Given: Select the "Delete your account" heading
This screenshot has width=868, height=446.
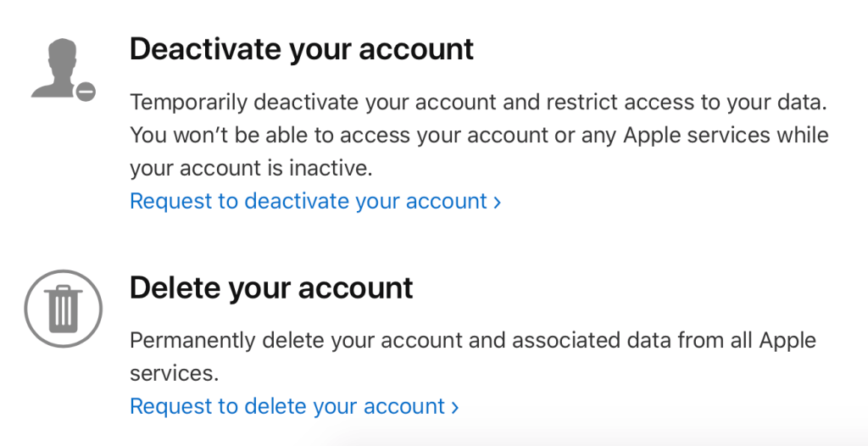Looking at the screenshot, I should (x=271, y=288).
